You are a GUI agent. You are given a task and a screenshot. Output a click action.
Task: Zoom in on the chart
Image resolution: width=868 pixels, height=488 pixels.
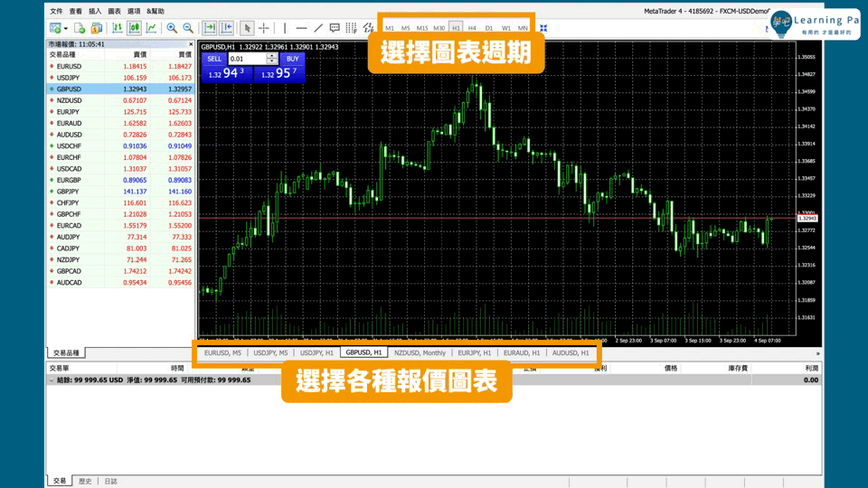(172, 28)
